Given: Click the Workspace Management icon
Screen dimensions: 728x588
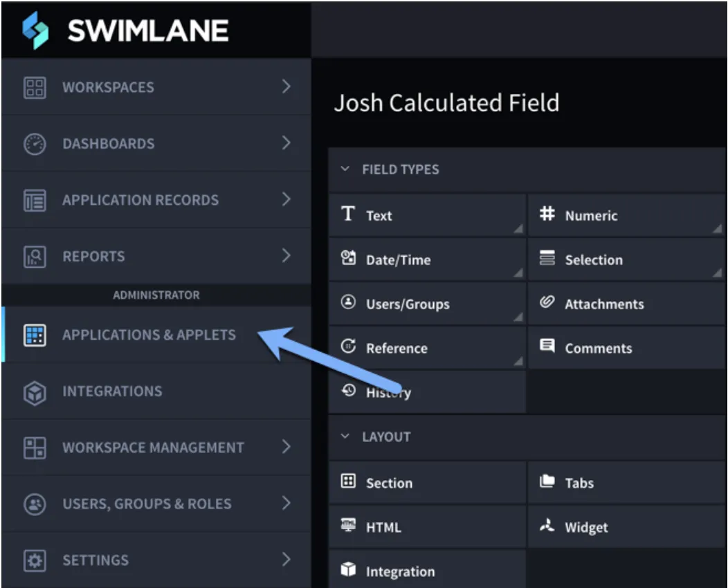Looking at the screenshot, I should click(x=35, y=448).
